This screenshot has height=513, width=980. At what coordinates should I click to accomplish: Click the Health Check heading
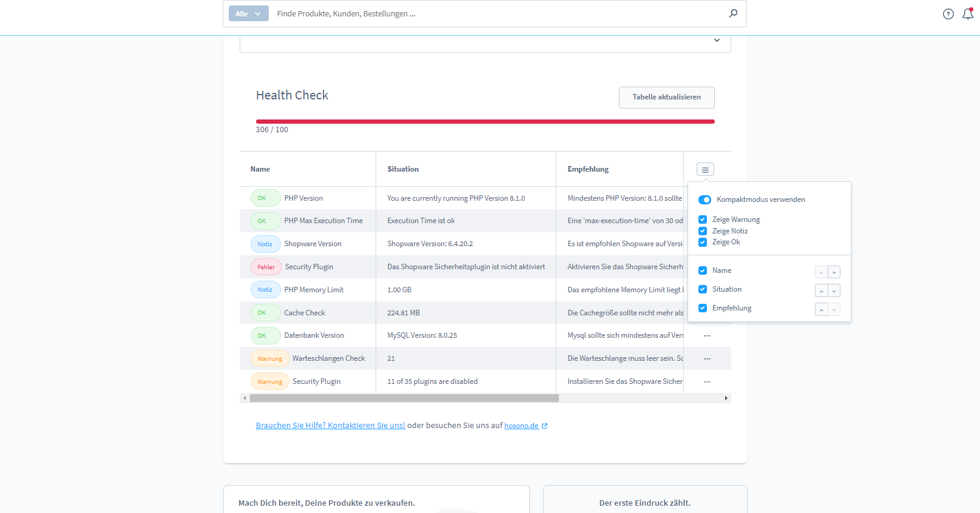[x=292, y=95]
